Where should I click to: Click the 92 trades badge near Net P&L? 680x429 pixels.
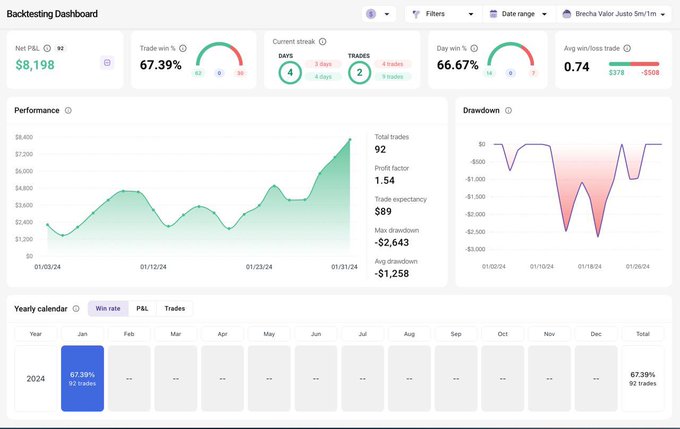click(x=60, y=48)
